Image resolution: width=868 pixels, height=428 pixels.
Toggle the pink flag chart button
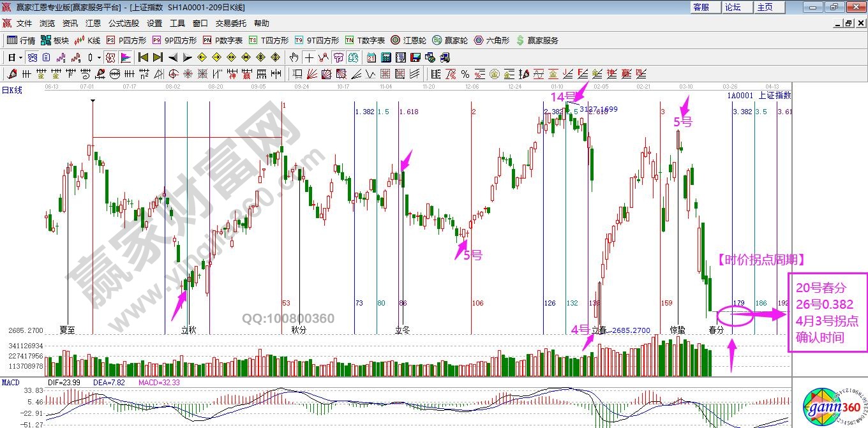(125, 57)
